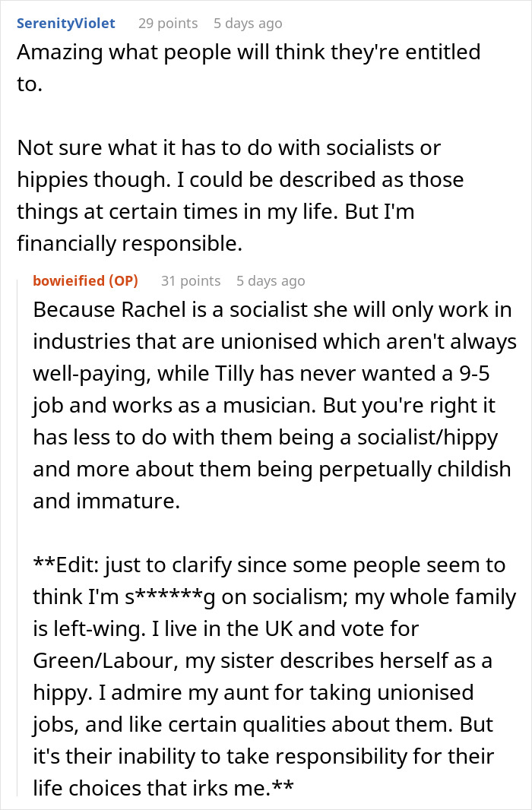Click bowieified's '5 days ago' timestamp

(271, 280)
